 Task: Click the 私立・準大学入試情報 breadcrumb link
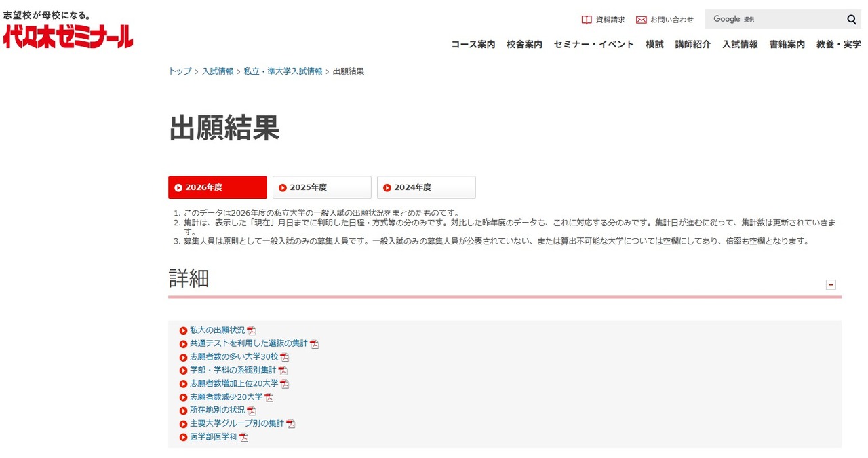click(x=282, y=71)
